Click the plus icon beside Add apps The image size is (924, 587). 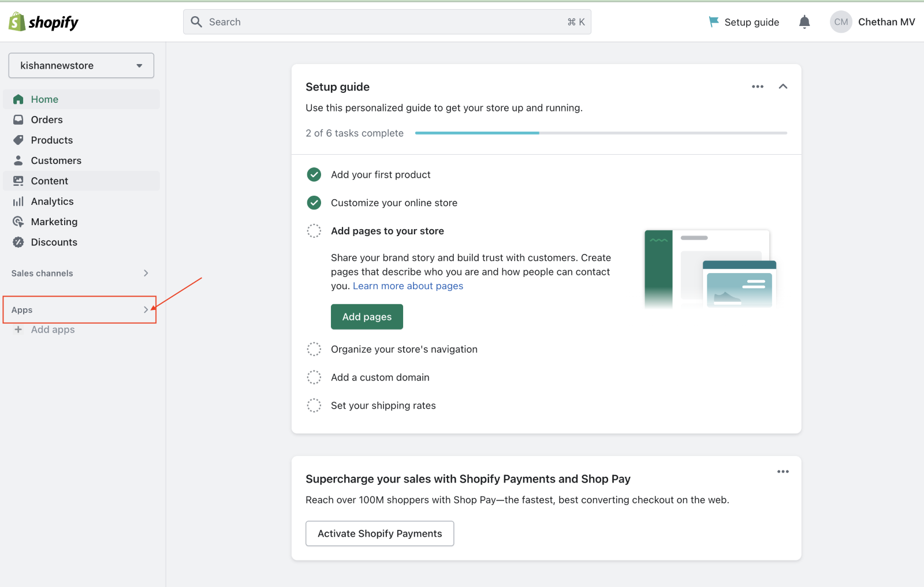(18, 330)
